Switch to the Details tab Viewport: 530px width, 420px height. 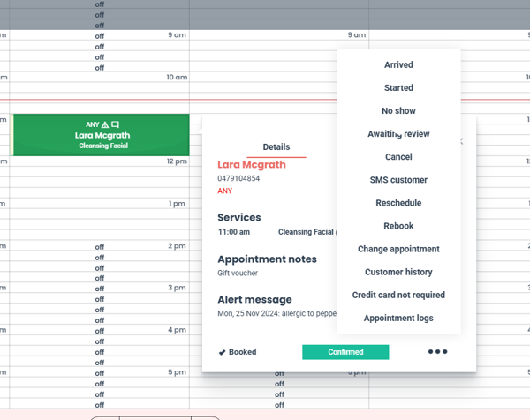pyautogui.click(x=276, y=147)
